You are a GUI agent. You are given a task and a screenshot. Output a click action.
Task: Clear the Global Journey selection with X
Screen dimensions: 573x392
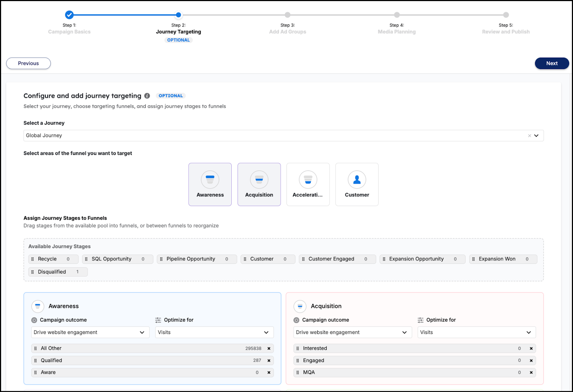click(x=529, y=136)
